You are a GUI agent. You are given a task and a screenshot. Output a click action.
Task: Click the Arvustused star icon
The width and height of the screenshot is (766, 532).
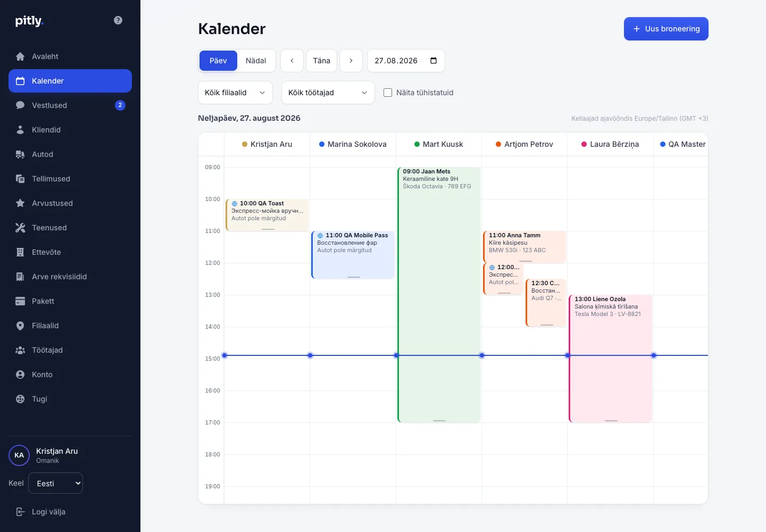coord(20,203)
